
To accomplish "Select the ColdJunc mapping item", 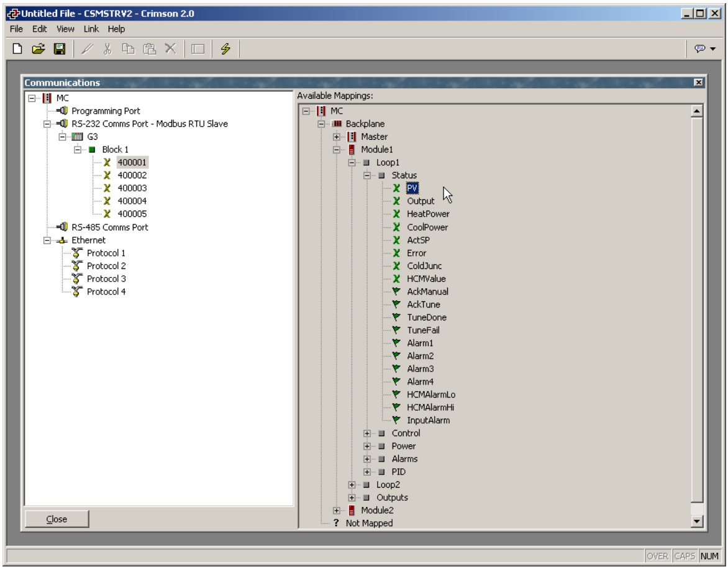I will [x=424, y=266].
